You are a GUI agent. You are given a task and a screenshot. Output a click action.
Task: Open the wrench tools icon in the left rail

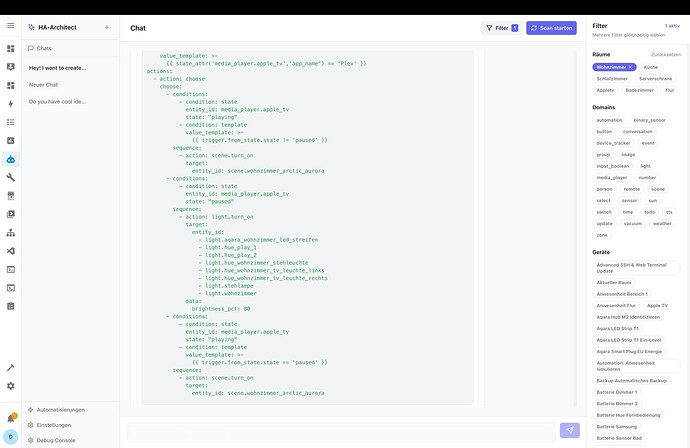11,177
